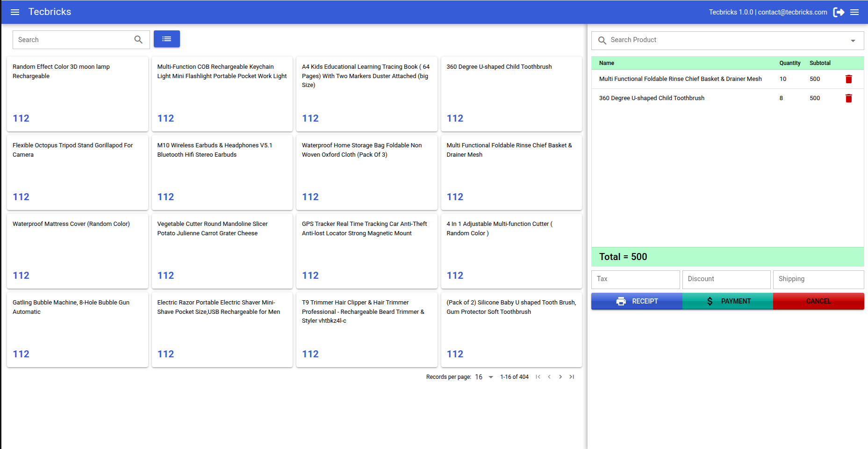The width and height of the screenshot is (868, 449).
Task: Go to next page of products
Action: pos(560,377)
